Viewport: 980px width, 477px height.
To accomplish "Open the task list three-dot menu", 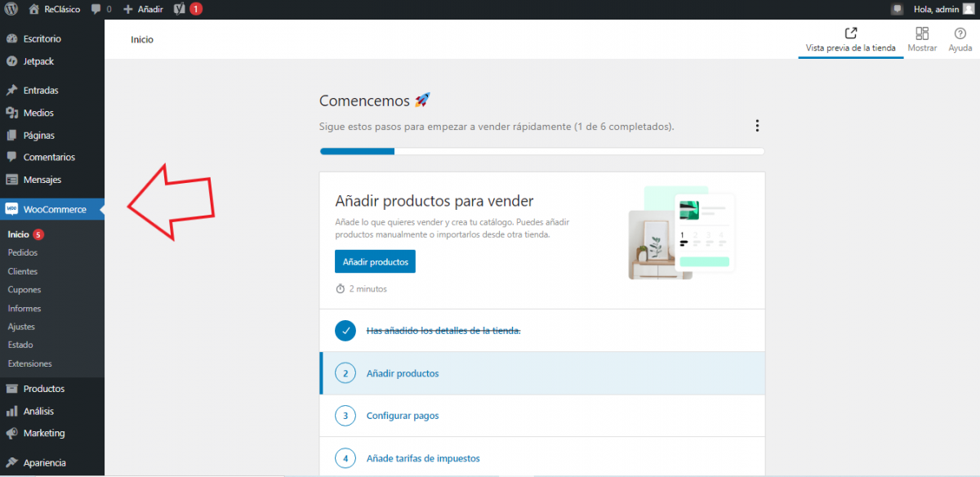I will point(757,126).
